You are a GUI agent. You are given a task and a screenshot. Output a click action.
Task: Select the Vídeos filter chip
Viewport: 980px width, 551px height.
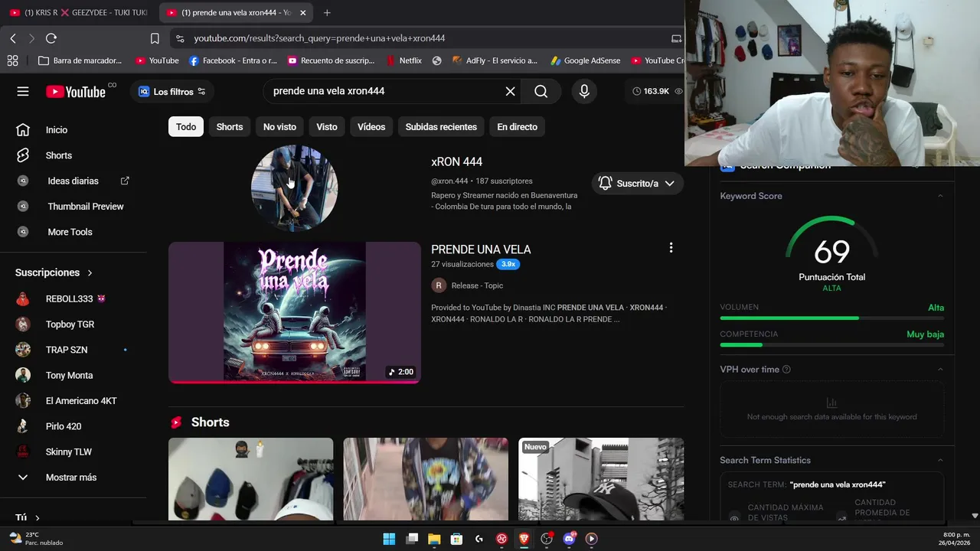coord(371,127)
